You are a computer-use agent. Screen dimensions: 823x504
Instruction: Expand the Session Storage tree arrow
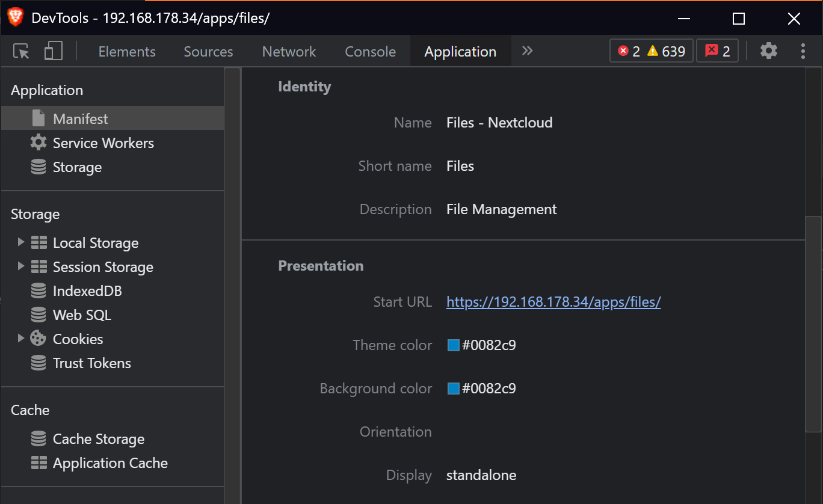pyautogui.click(x=20, y=266)
